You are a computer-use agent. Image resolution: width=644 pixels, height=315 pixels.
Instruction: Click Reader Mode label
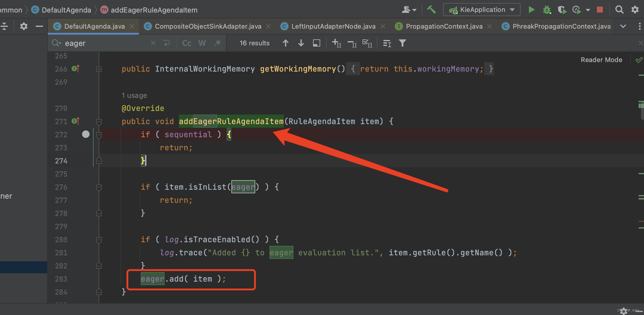(x=601, y=60)
